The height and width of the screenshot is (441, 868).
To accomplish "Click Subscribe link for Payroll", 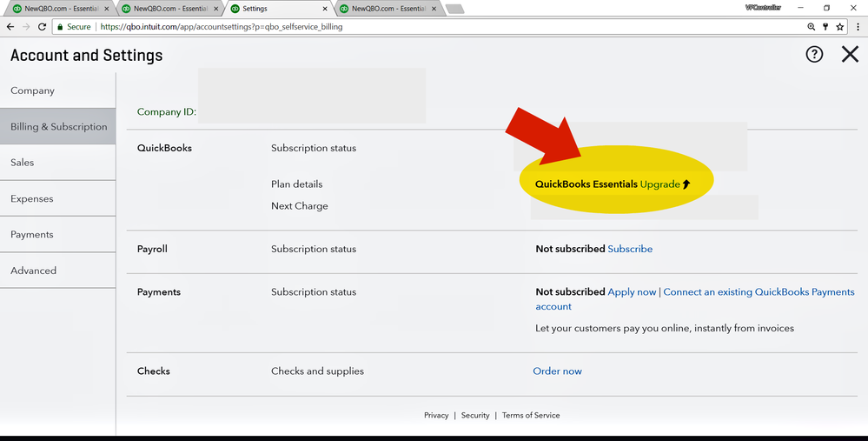I will click(630, 249).
